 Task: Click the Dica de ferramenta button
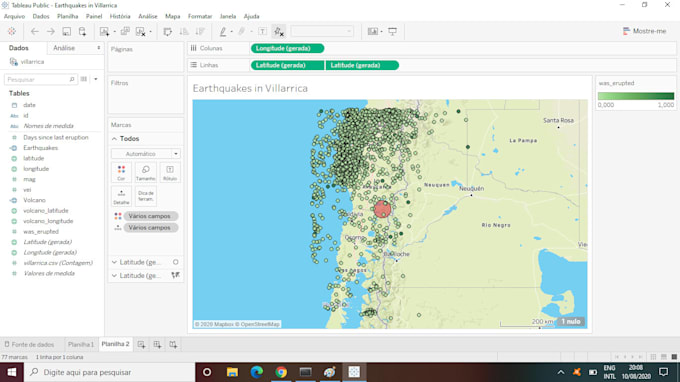pos(145,196)
